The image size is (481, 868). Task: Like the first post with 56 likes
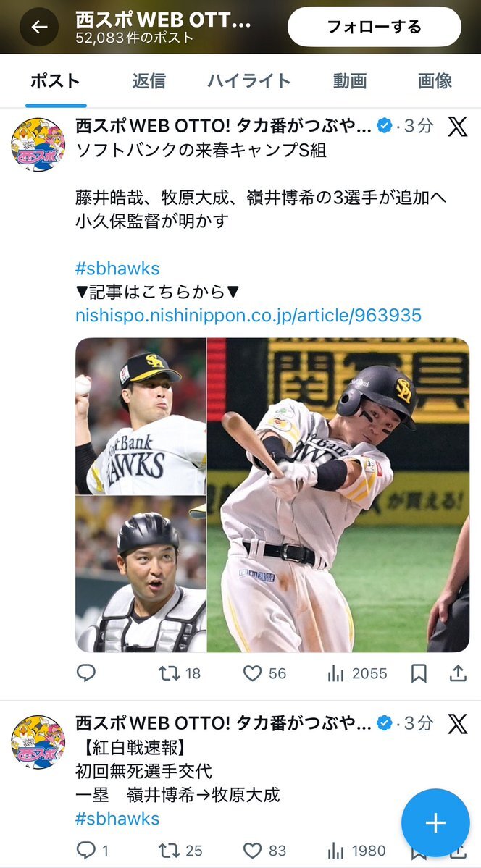(264, 673)
